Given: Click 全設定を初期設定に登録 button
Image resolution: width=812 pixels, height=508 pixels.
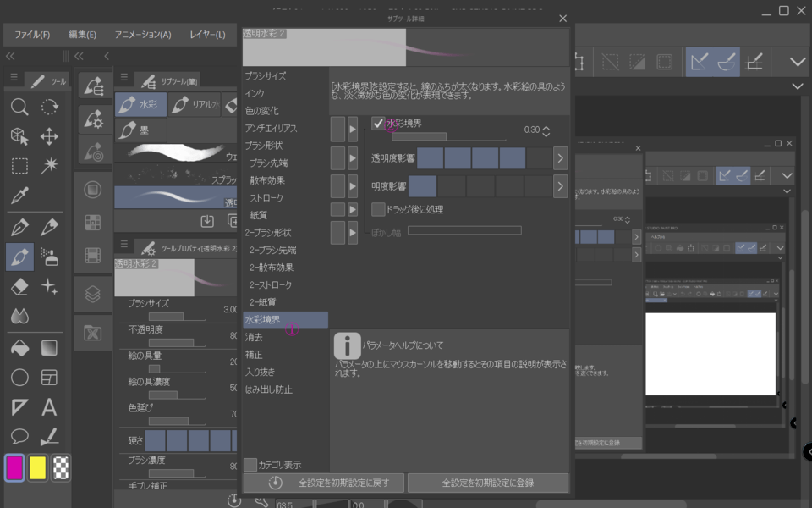Looking at the screenshot, I should pos(488,483).
